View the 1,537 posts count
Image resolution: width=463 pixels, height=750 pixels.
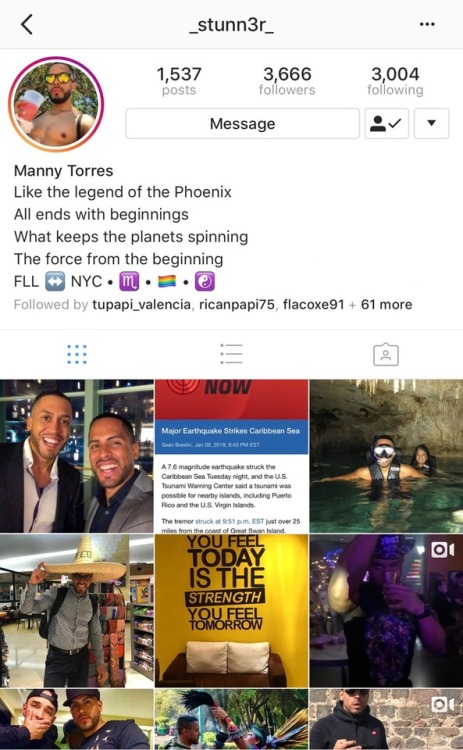(179, 81)
